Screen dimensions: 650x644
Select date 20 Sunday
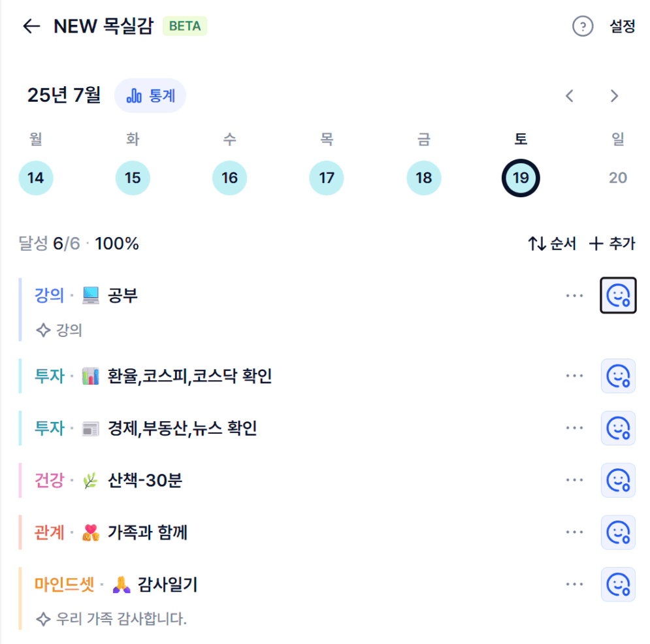pyautogui.click(x=618, y=178)
